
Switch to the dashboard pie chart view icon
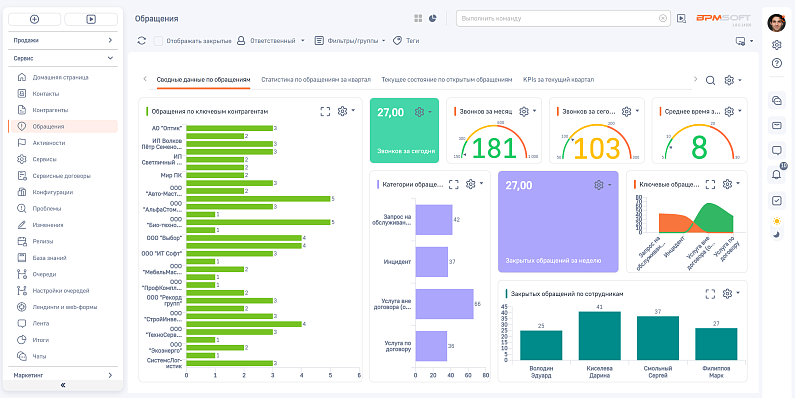pyautogui.click(x=432, y=18)
